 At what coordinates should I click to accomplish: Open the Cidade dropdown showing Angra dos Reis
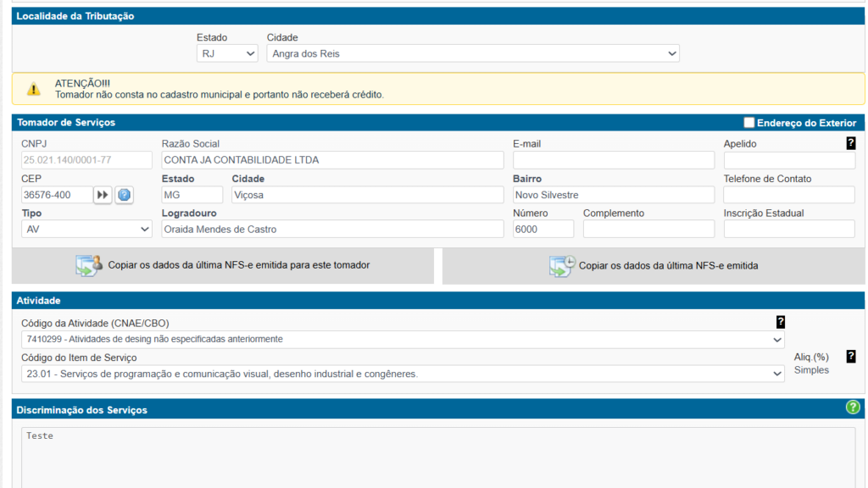472,53
